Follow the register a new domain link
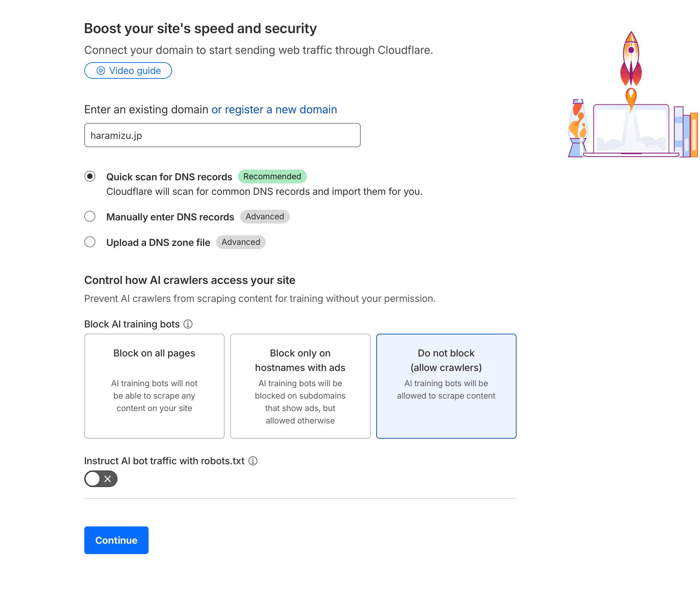The width and height of the screenshot is (700, 590). 274,110
